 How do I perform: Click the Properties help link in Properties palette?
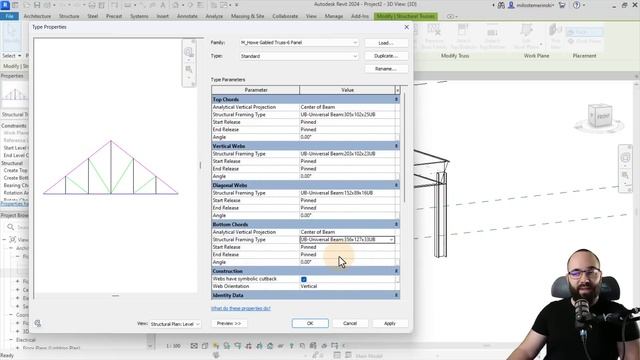click(14, 204)
